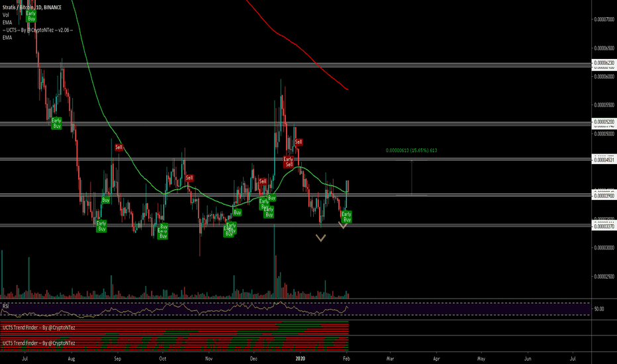Click the Sep label on time axis
The image size is (617, 364).
pyautogui.click(x=117, y=359)
